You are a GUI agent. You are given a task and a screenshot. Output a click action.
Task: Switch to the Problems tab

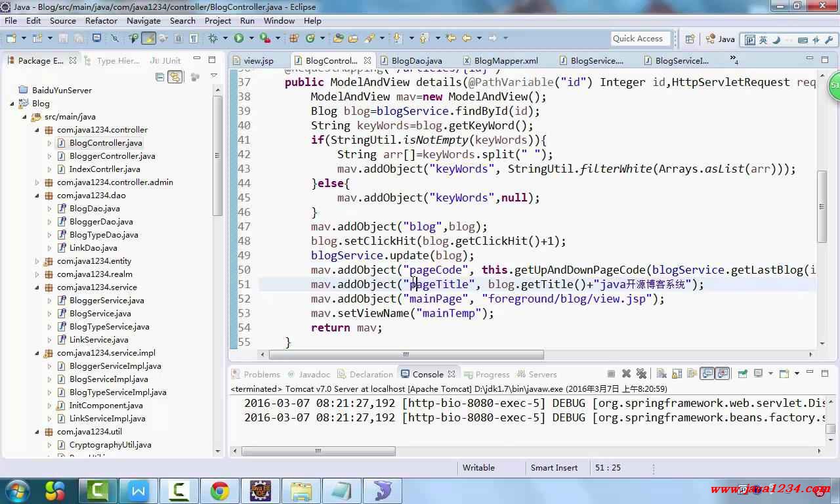(x=256, y=374)
